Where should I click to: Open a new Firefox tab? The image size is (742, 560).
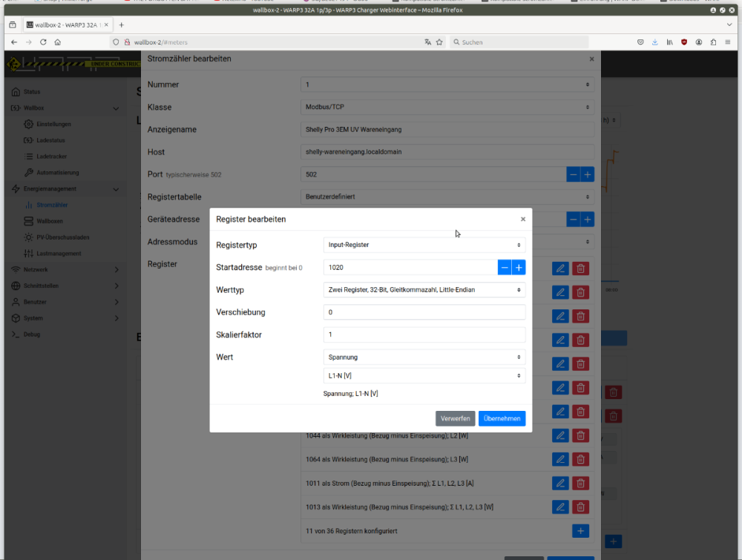[x=122, y=24]
